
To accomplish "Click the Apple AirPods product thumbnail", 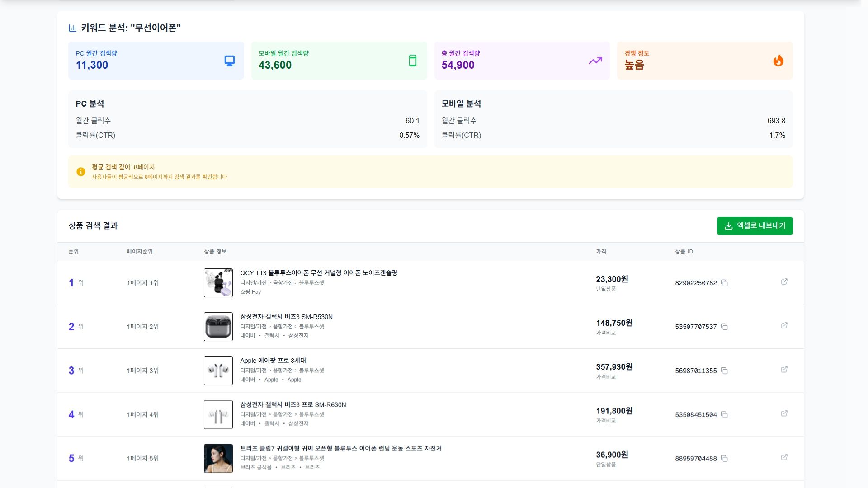I will 218,371.
